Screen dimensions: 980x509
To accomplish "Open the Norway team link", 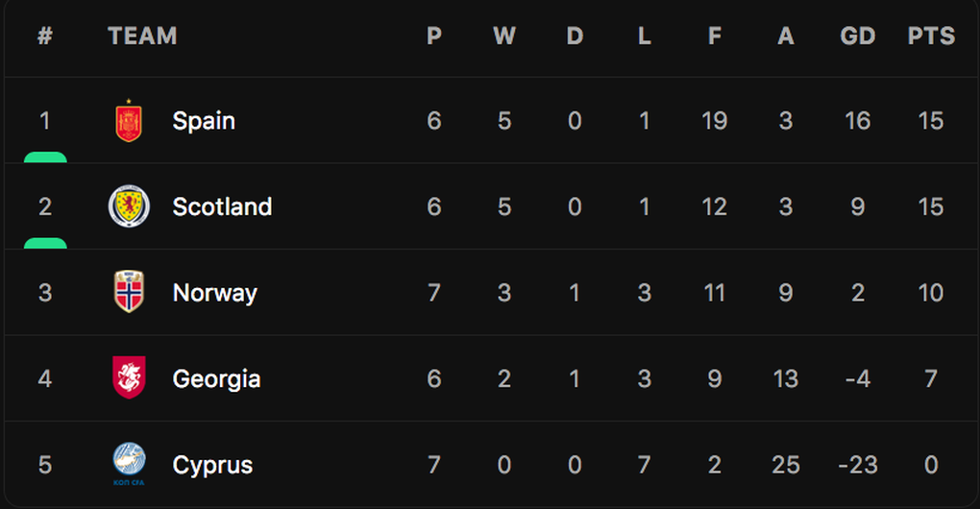I will 214,293.
